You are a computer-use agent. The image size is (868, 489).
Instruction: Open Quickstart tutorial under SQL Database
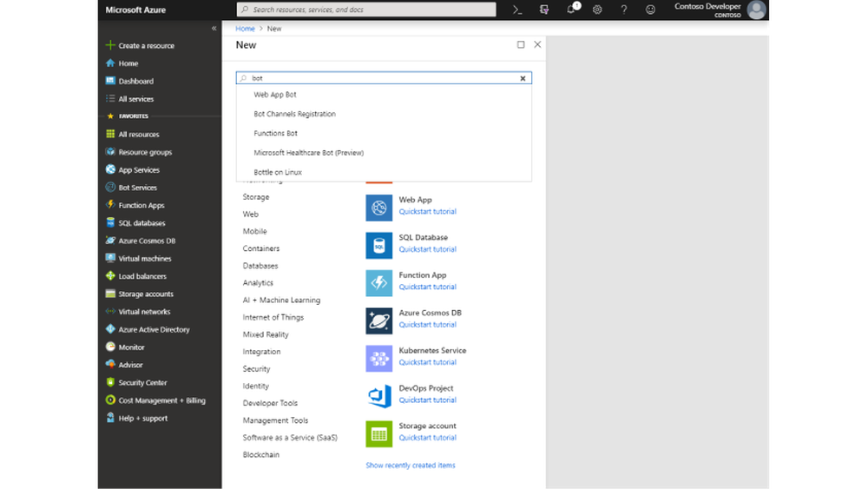427,249
